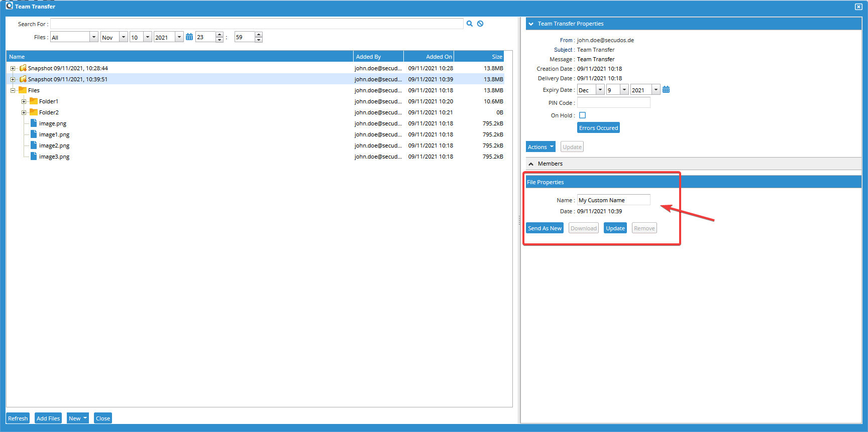
Task: Click the 10.6MB size cell
Action: 493,101
